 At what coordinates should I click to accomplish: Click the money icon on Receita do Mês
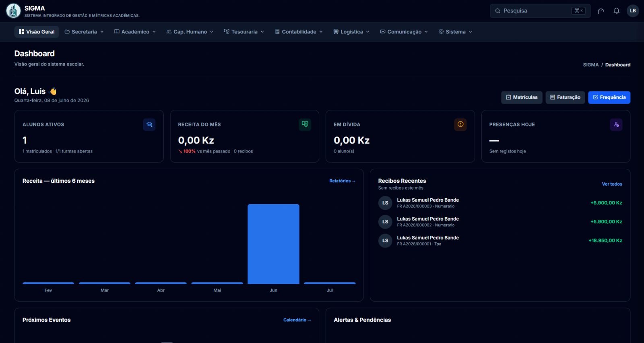click(305, 124)
